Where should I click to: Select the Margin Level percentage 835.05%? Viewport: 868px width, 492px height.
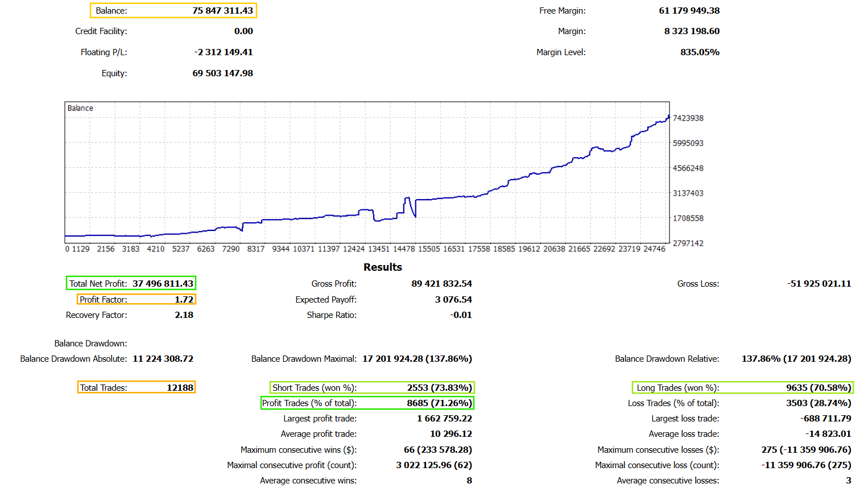pyautogui.click(x=700, y=52)
